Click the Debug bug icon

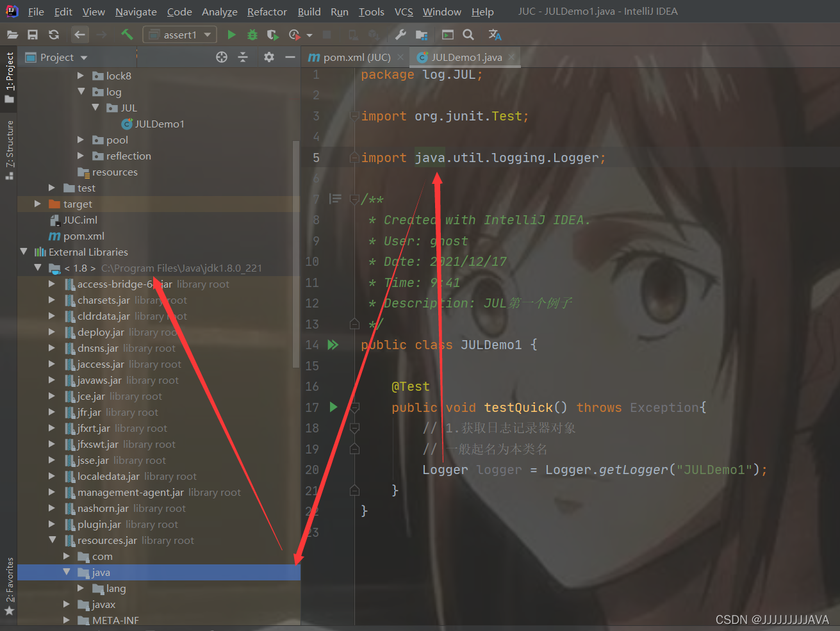click(x=252, y=35)
